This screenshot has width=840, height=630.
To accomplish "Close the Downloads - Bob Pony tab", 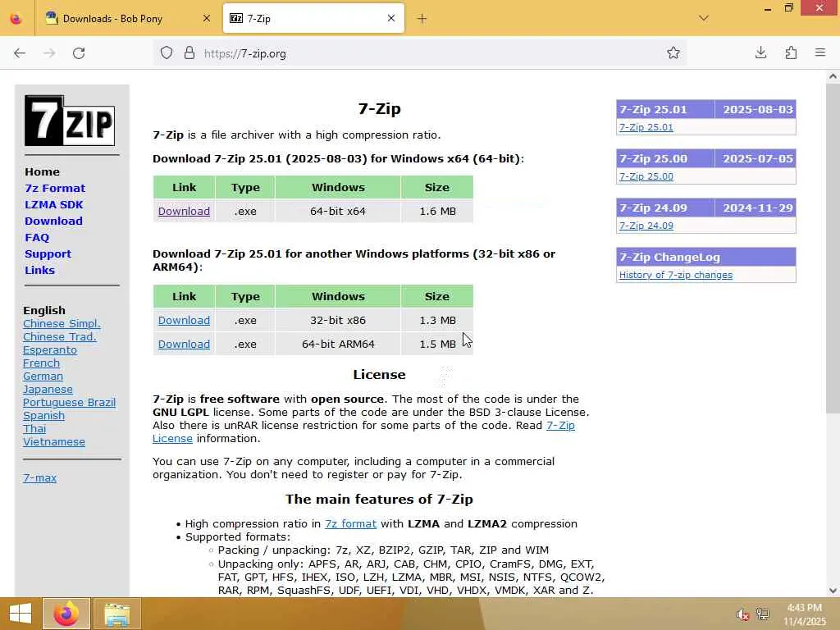I will tap(206, 19).
